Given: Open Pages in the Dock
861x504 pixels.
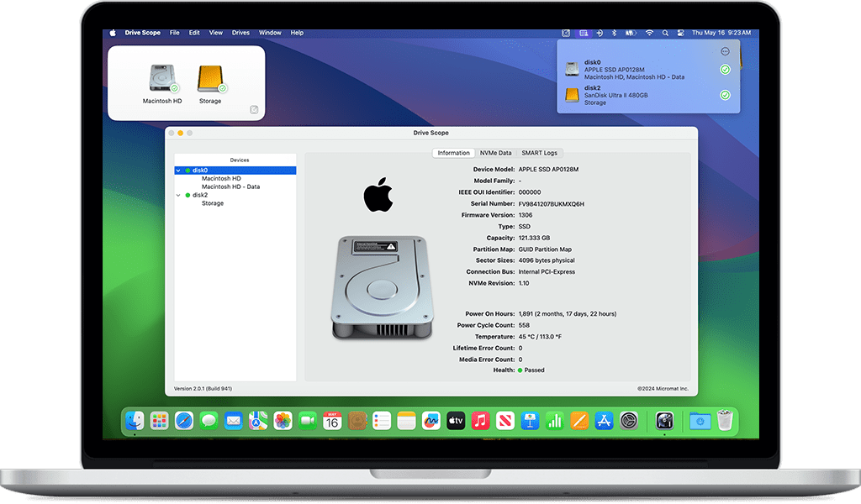Looking at the screenshot, I should 579,421.
